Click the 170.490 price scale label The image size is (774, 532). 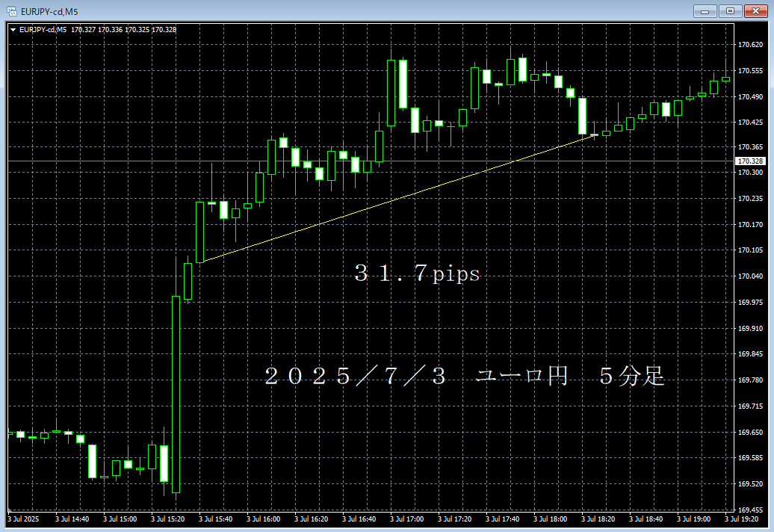[x=750, y=96]
